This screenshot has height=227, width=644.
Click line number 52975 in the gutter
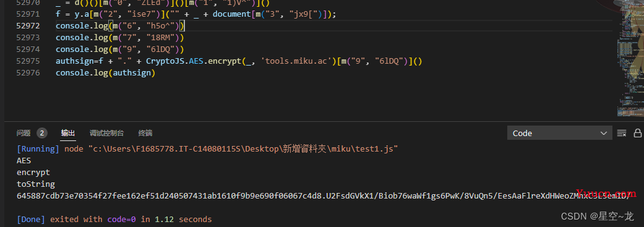point(28,61)
